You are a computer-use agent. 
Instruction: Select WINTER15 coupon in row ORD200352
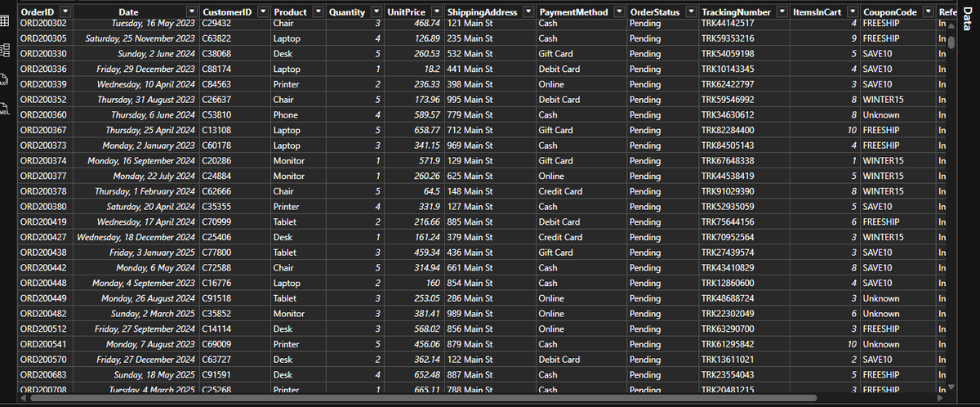pyautogui.click(x=898, y=99)
